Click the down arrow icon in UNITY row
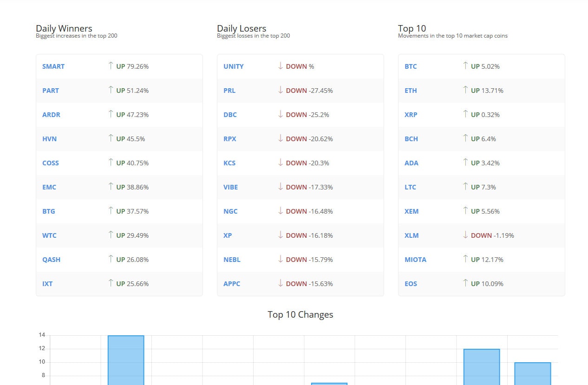This screenshot has width=588, height=385. [x=281, y=65]
